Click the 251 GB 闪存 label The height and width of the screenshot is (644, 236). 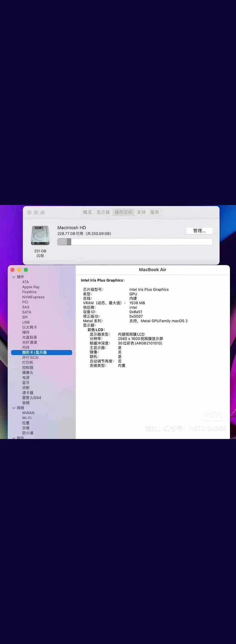[40, 253]
